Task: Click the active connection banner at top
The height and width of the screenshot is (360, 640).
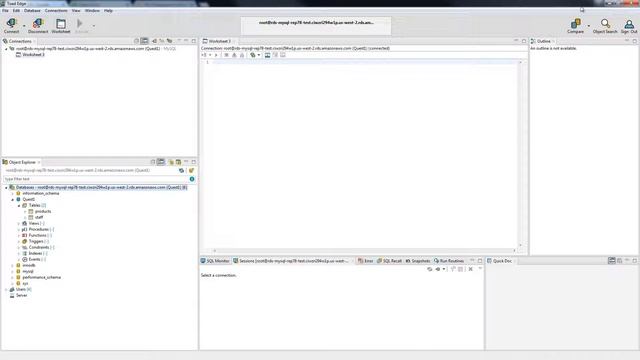Action: coord(316,25)
